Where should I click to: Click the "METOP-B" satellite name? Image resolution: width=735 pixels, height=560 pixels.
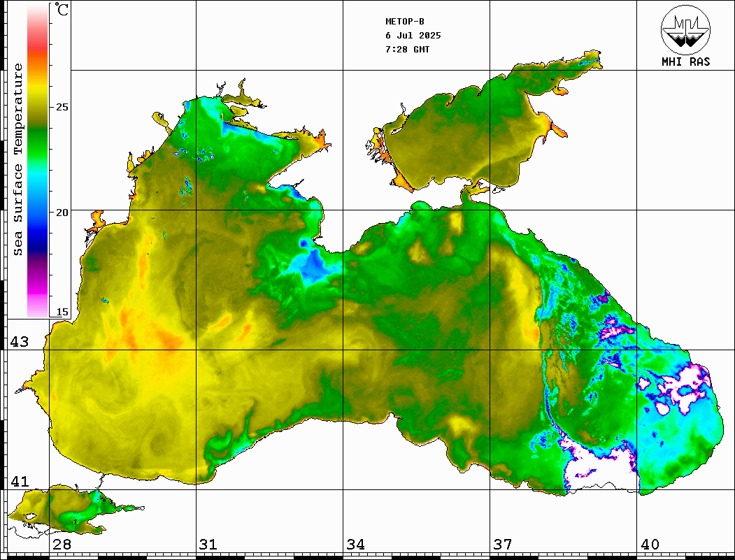(x=405, y=22)
